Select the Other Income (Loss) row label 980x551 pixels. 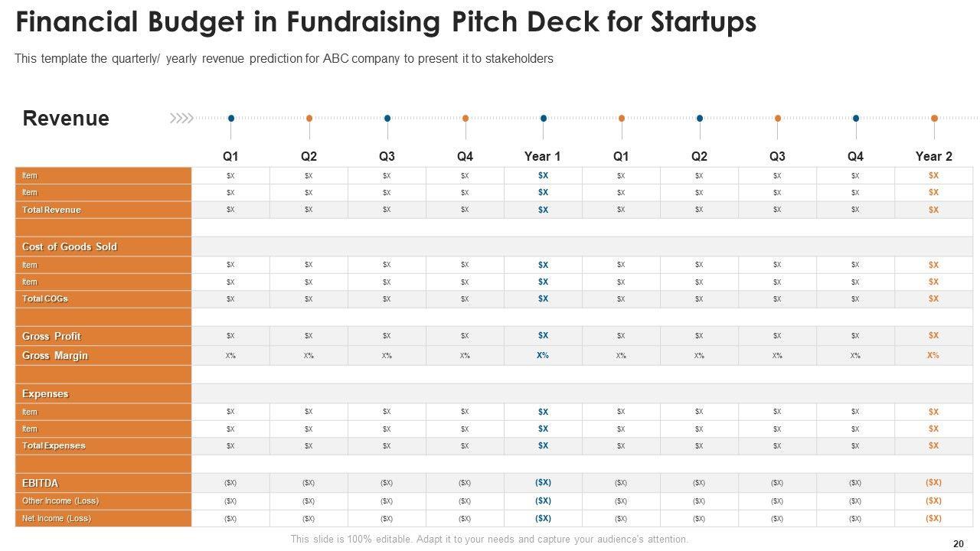pos(60,500)
